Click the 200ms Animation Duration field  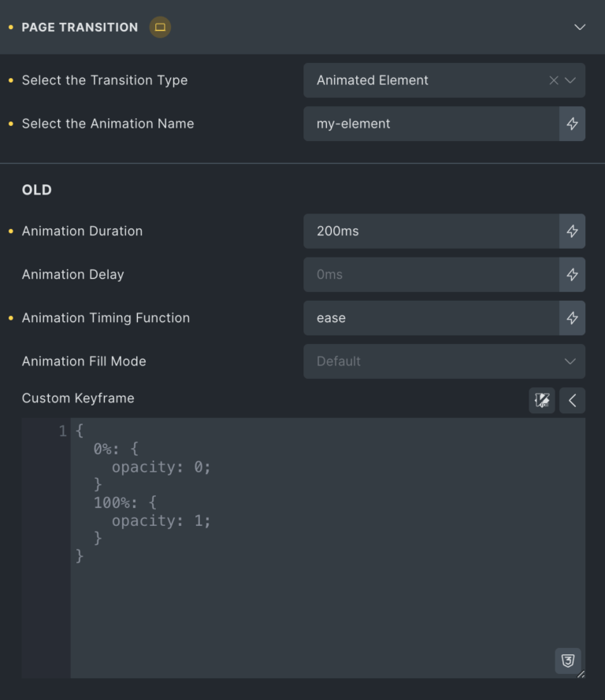point(432,231)
